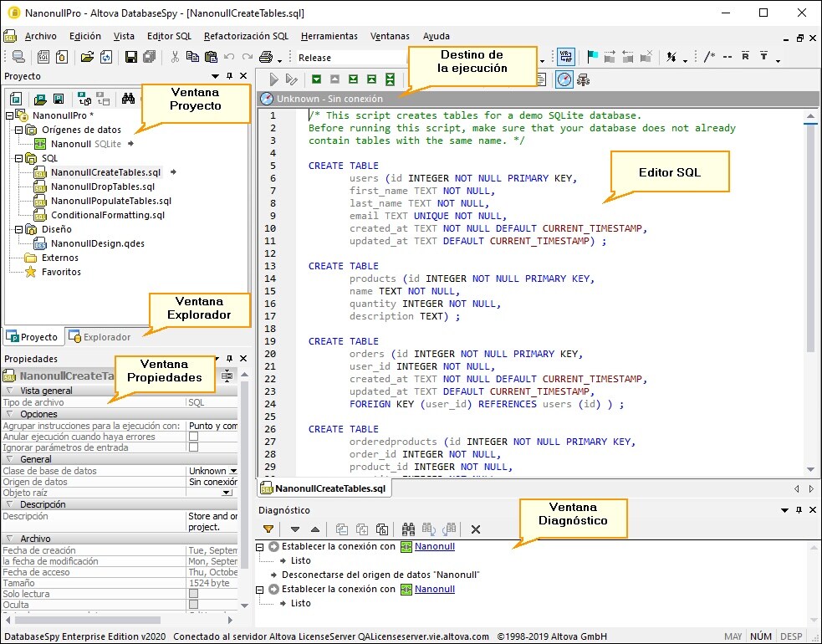This screenshot has width=822, height=644.
Task: Switch to the Explorador tab
Action: point(100,337)
